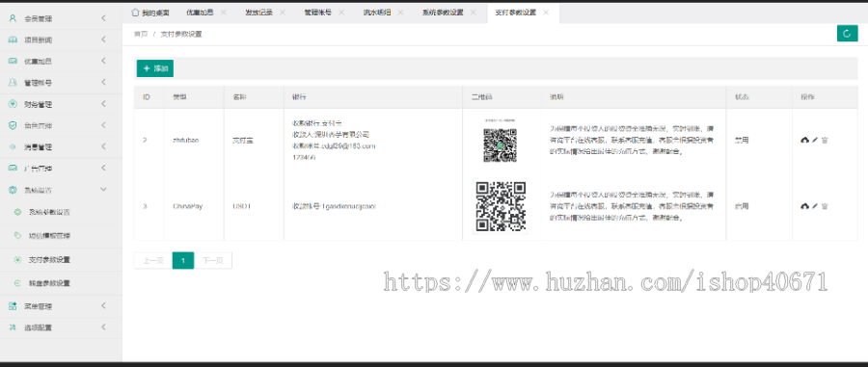The width and height of the screenshot is (868, 367).
Task: Close the 优惠加息 tab
Action: pyautogui.click(x=223, y=13)
